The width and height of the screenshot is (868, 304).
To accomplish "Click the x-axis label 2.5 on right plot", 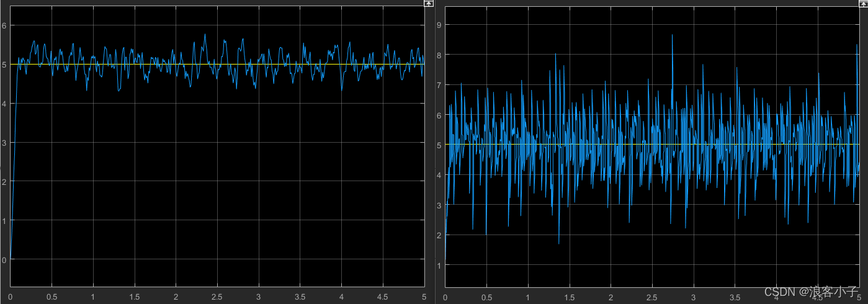I will pyautogui.click(x=652, y=297).
